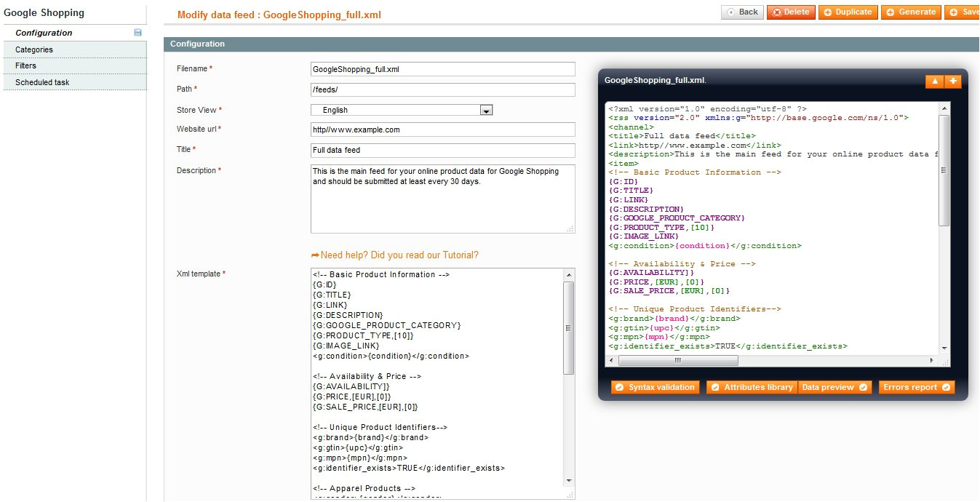
Task: Click the checkmark icon on Data preview button
Action: point(863,387)
